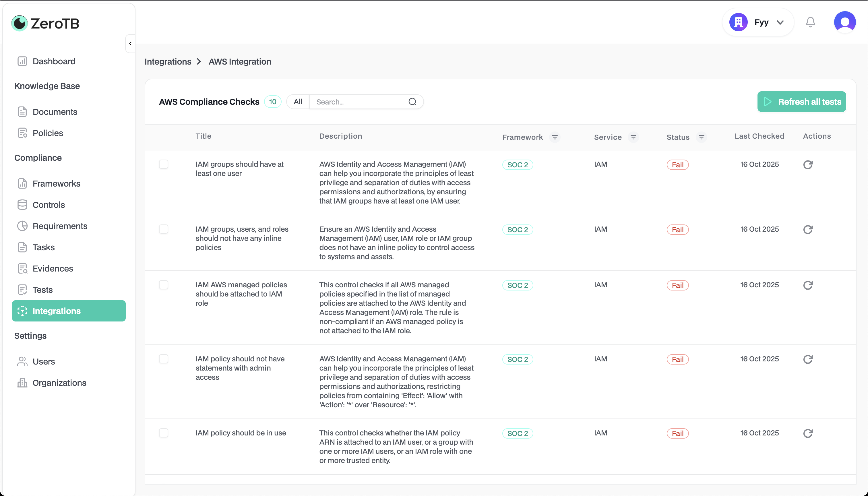Filter by the Framework column icon
The height and width of the screenshot is (496, 868).
pyautogui.click(x=555, y=137)
